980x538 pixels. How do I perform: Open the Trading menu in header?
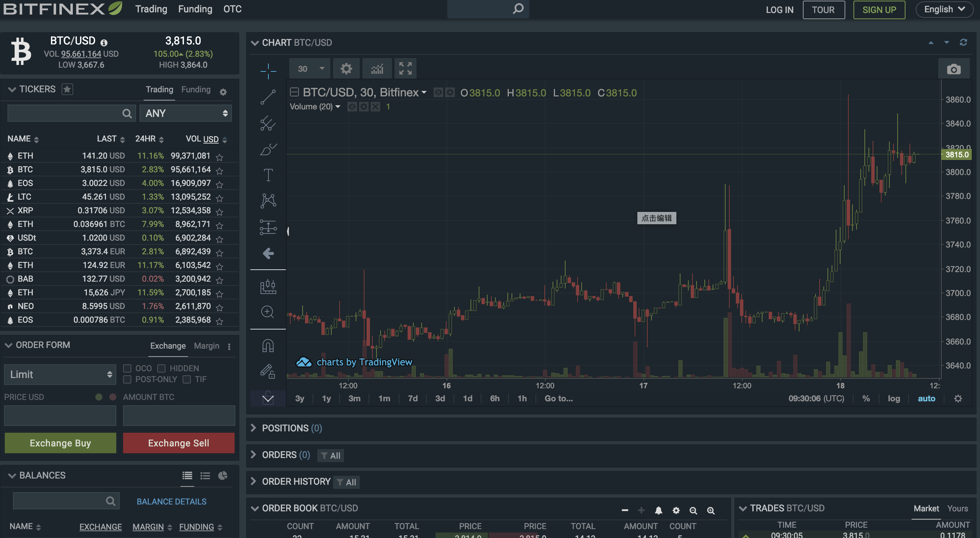[x=151, y=9]
